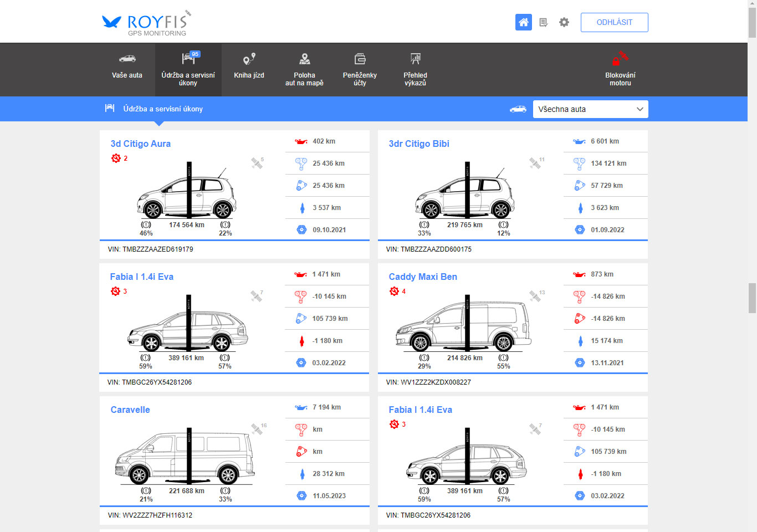Open the Caravelle title link
757x532 pixels.
(x=130, y=410)
